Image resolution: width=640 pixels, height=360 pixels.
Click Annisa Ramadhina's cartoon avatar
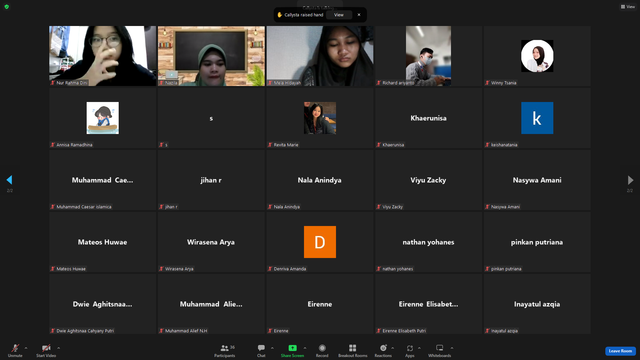tap(102, 118)
